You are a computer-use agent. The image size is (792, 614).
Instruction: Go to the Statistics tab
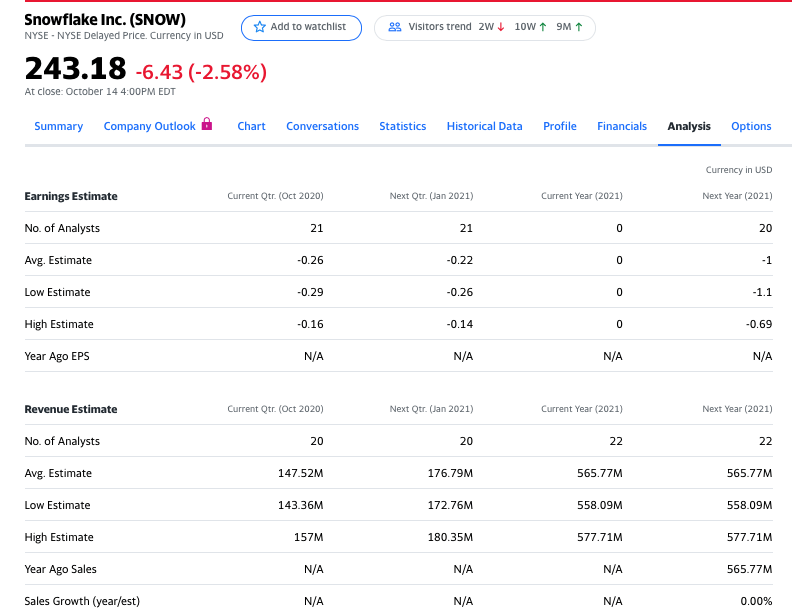[x=403, y=126]
